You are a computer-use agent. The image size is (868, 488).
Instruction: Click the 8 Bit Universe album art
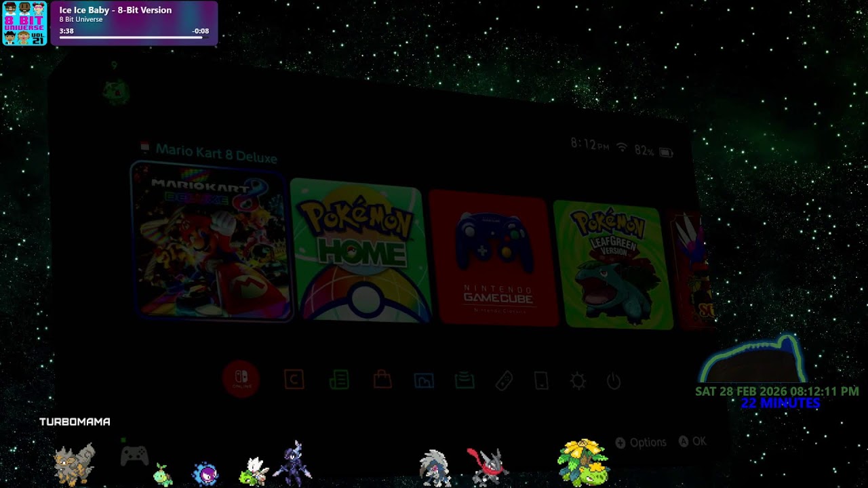pyautogui.click(x=24, y=24)
